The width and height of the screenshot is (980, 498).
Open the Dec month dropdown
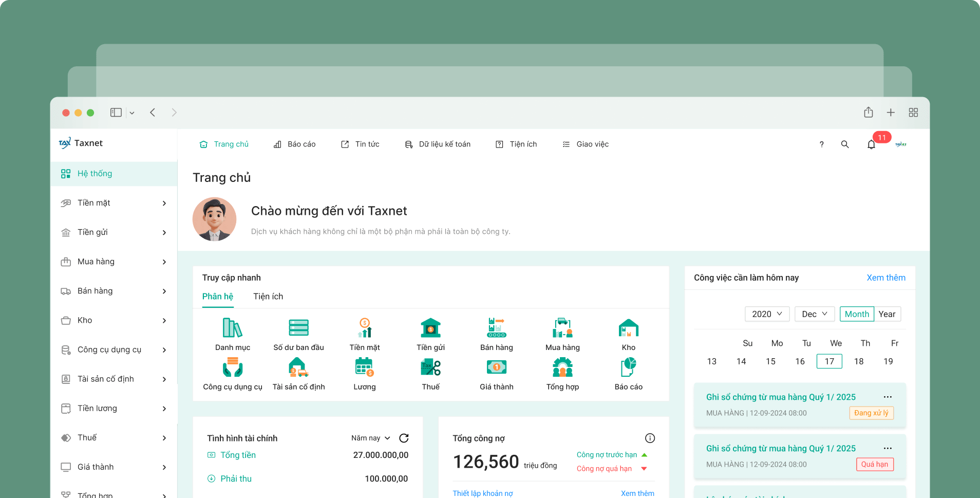point(815,314)
